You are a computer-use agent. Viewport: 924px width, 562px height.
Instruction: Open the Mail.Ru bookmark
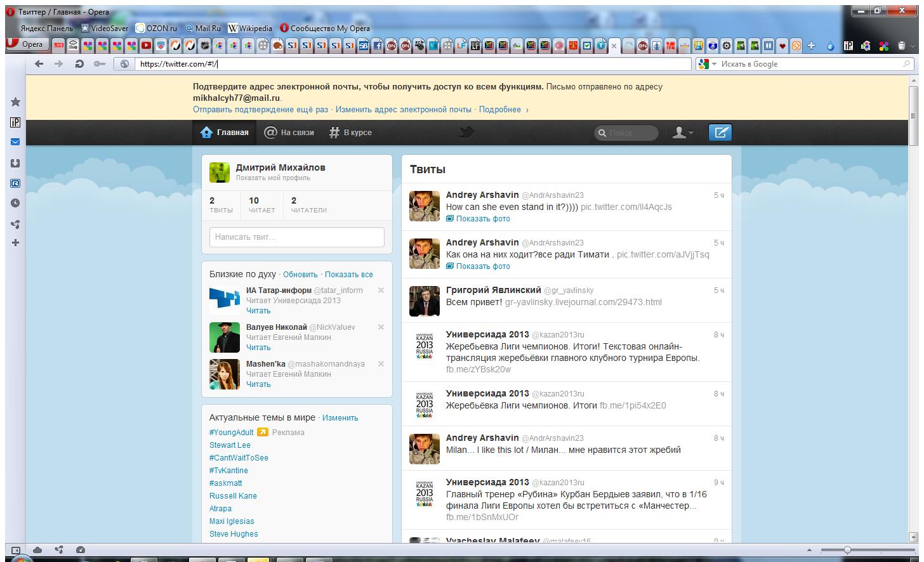click(203, 28)
